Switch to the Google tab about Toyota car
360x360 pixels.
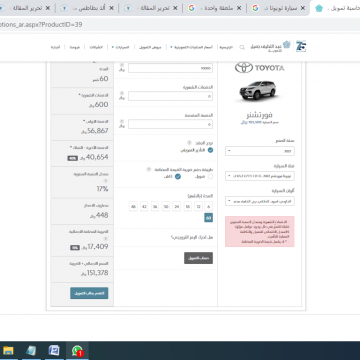[x=278, y=8]
